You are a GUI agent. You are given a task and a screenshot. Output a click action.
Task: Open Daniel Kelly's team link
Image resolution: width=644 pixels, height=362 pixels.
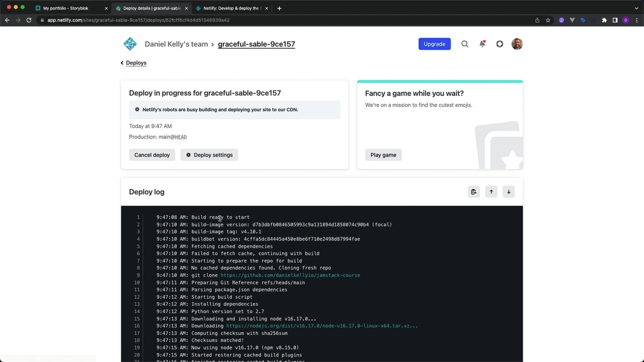point(176,44)
